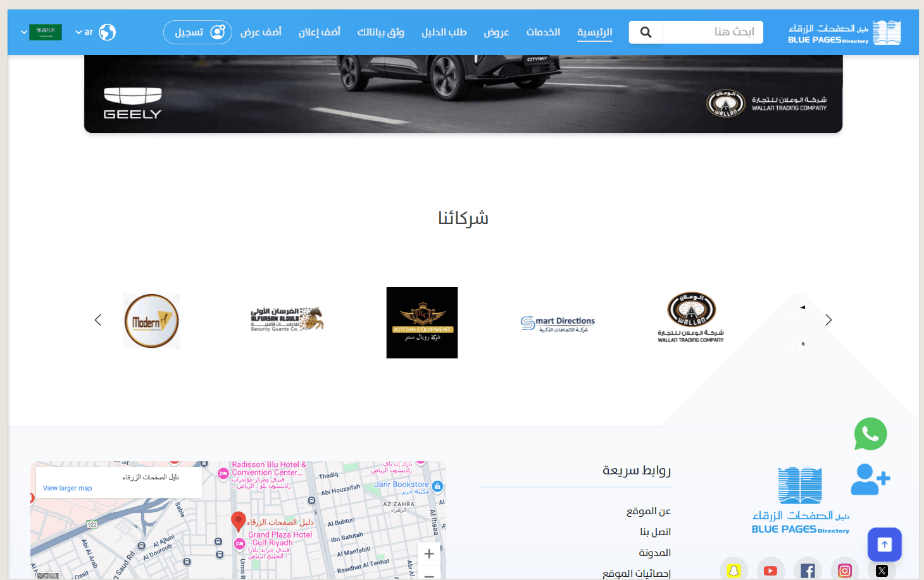Open the Smart Directions partner logo

pyautogui.click(x=558, y=324)
